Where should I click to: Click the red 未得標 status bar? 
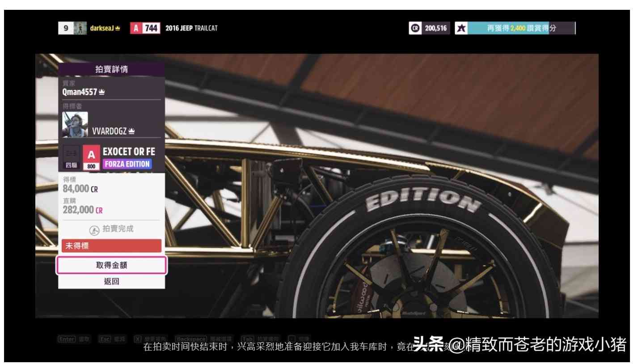click(x=111, y=245)
